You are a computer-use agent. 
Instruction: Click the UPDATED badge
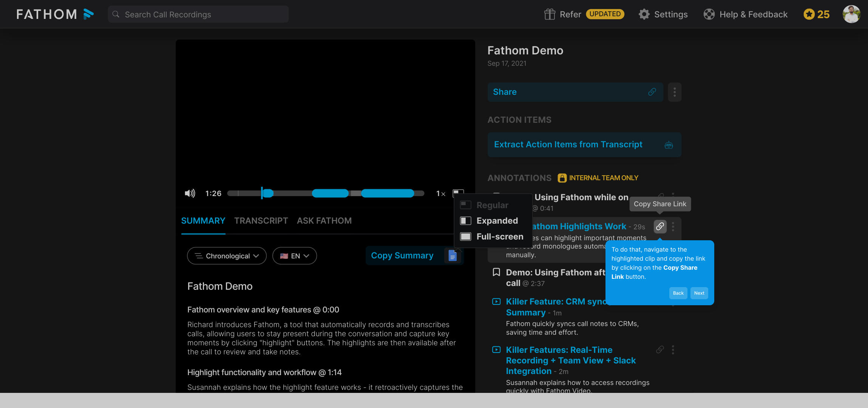coord(605,14)
